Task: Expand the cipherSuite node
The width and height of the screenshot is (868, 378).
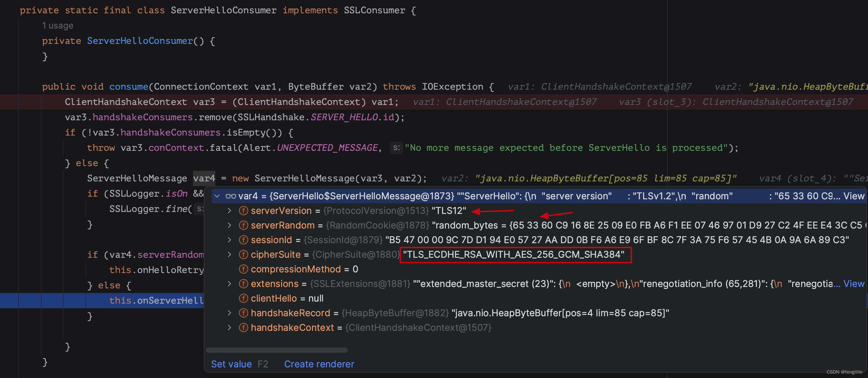Action: 230,254
